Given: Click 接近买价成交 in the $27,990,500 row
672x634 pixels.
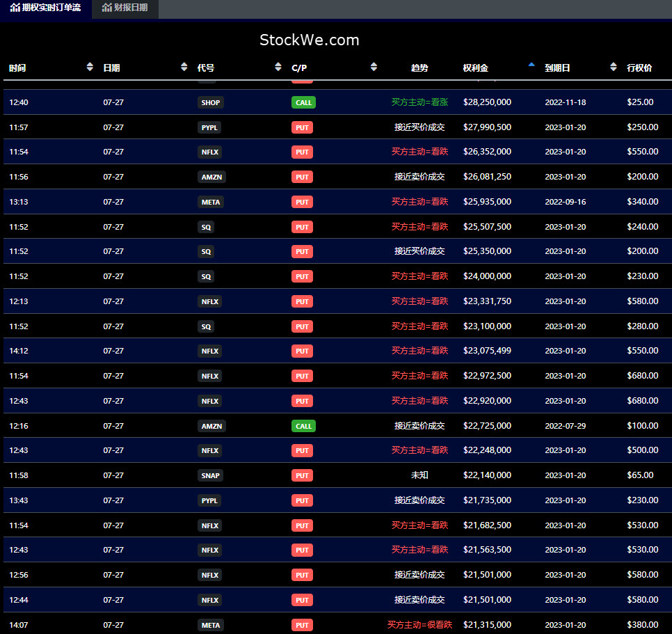Looking at the screenshot, I should tap(419, 127).
